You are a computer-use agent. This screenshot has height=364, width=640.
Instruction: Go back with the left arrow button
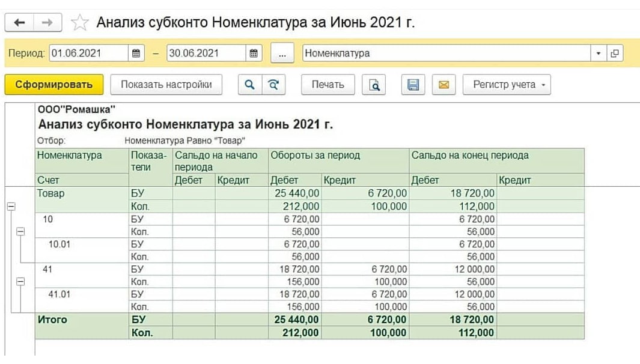click(19, 22)
